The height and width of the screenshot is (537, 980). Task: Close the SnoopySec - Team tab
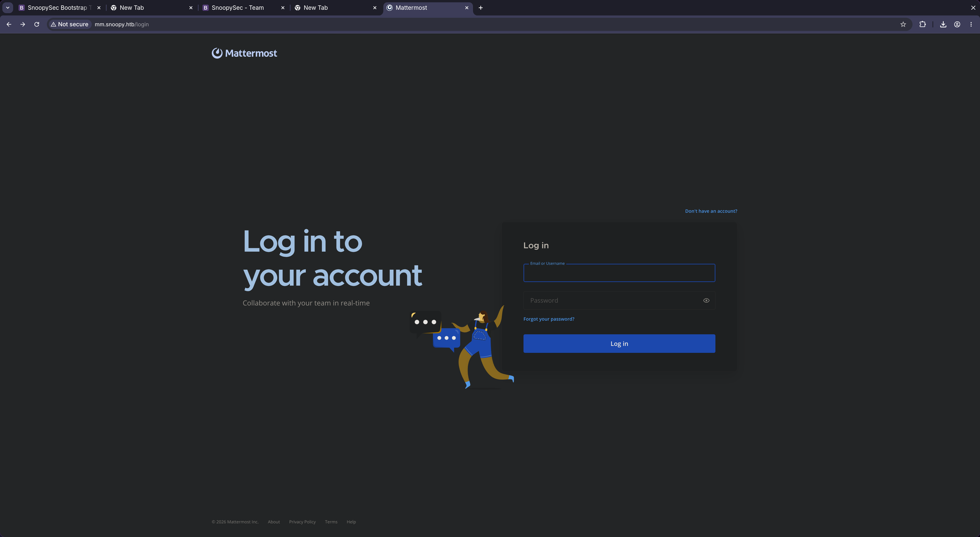pos(283,8)
